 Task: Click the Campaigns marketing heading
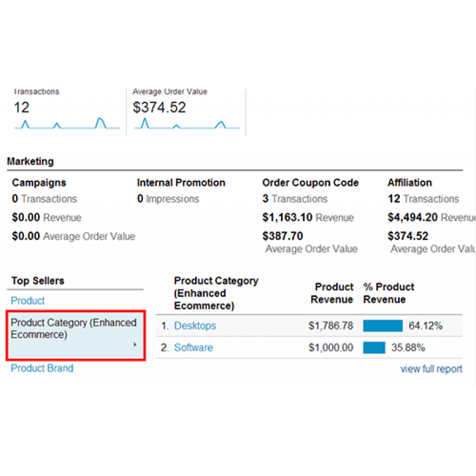39,183
